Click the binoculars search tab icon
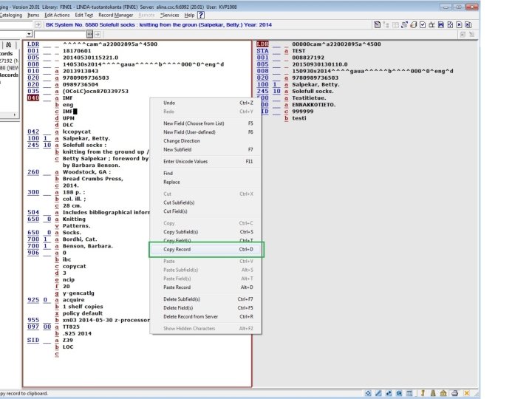Screen dimensions: 532x399 coord(8,45)
